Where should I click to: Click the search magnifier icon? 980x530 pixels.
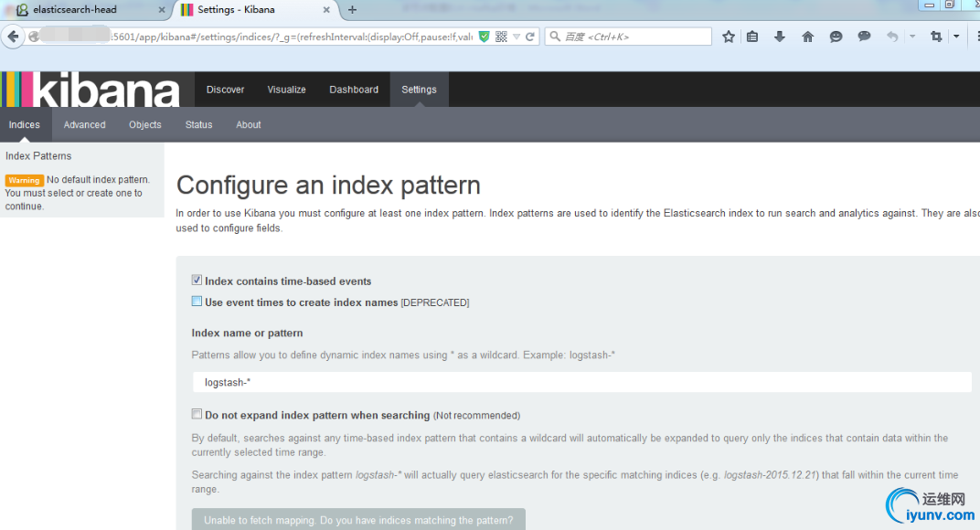(x=555, y=37)
